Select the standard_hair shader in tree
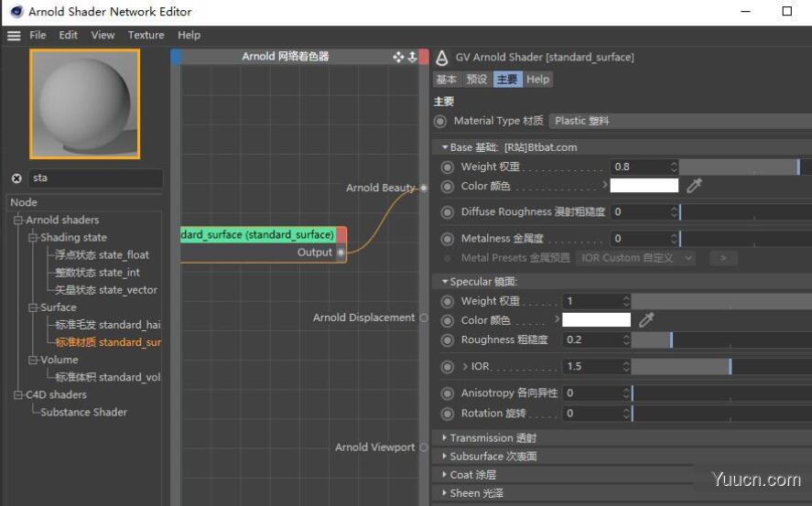The image size is (812, 506). 108,325
